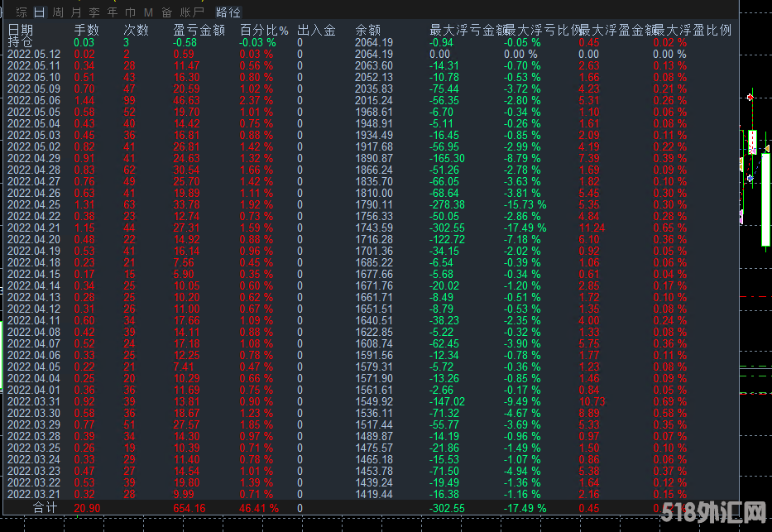Viewport: 772px width, 532px height.
Task: Click the blue arrow marker on chart
Action: click(750, 178)
